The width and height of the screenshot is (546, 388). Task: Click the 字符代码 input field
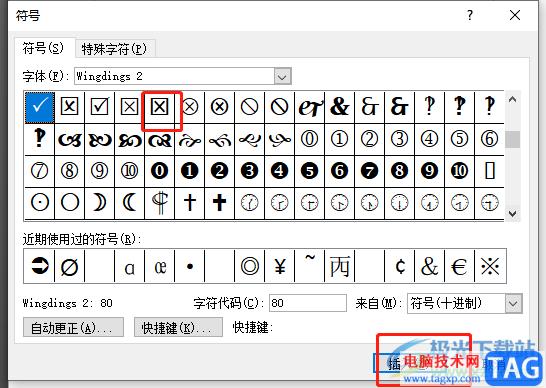click(308, 303)
